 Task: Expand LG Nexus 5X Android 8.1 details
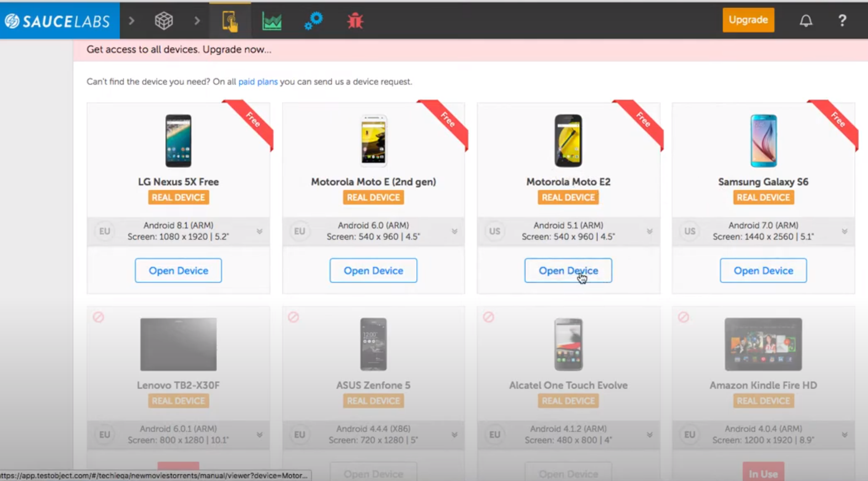pos(260,231)
